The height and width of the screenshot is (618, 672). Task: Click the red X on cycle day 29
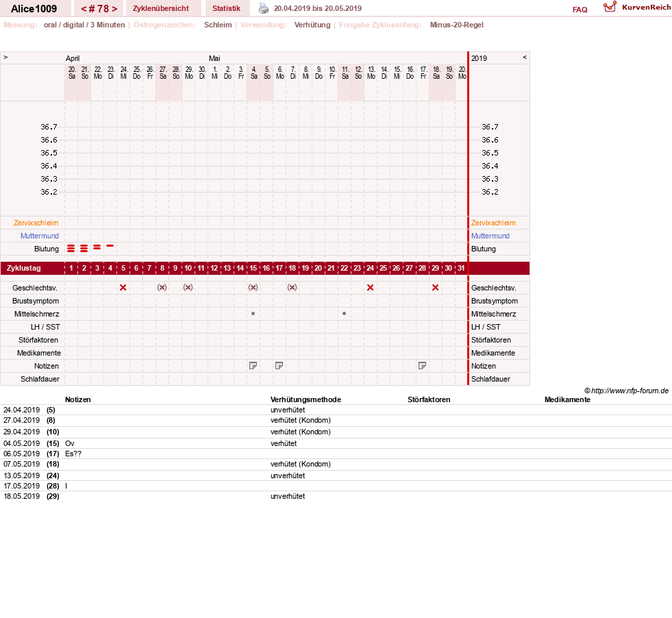tap(436, 288)
